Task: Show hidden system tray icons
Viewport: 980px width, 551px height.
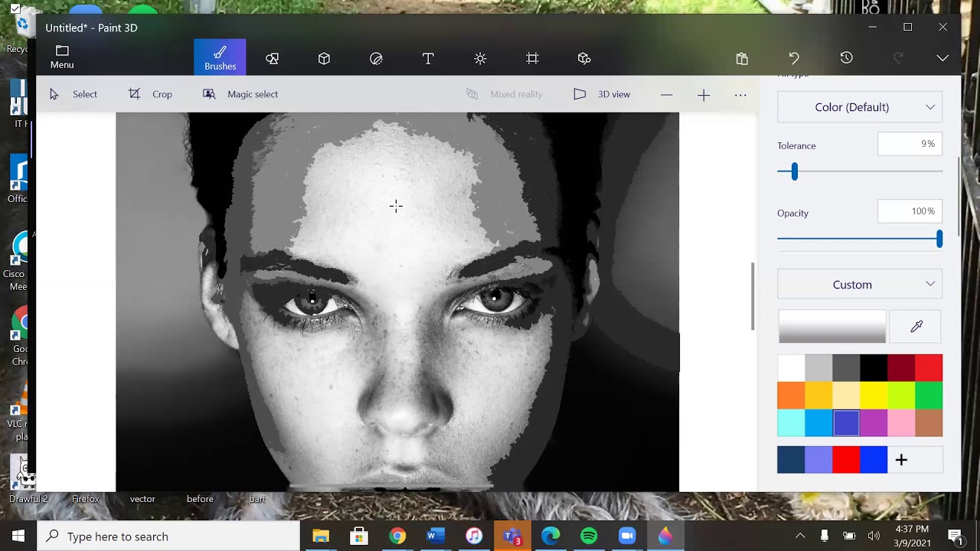Action: (x=800, y=536)
